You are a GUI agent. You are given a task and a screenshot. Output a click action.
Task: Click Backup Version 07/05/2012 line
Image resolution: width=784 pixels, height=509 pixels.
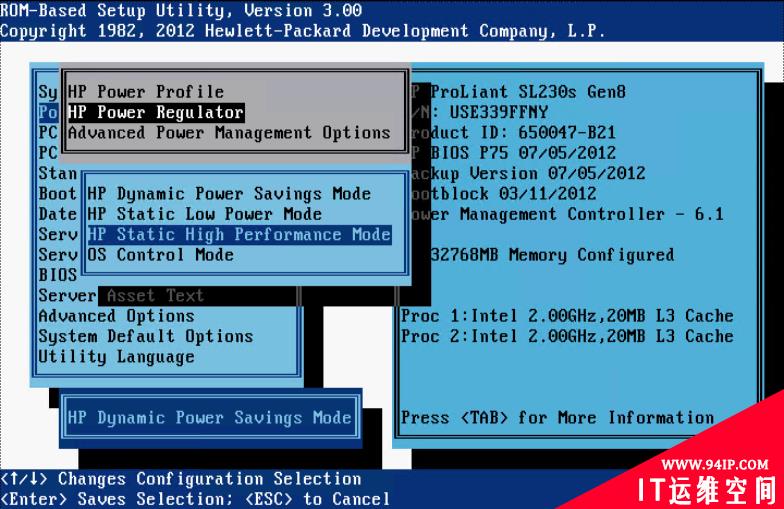point(528,174)
